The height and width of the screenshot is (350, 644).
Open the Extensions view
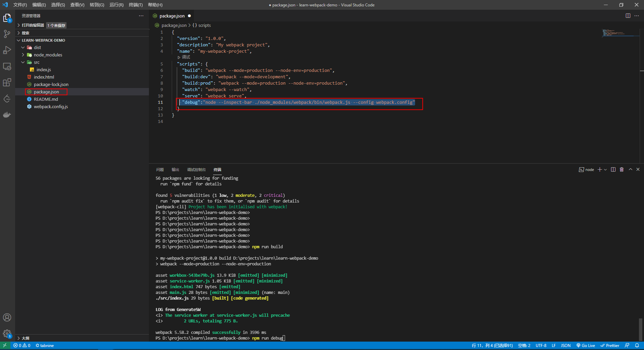(x=7, y=82)
